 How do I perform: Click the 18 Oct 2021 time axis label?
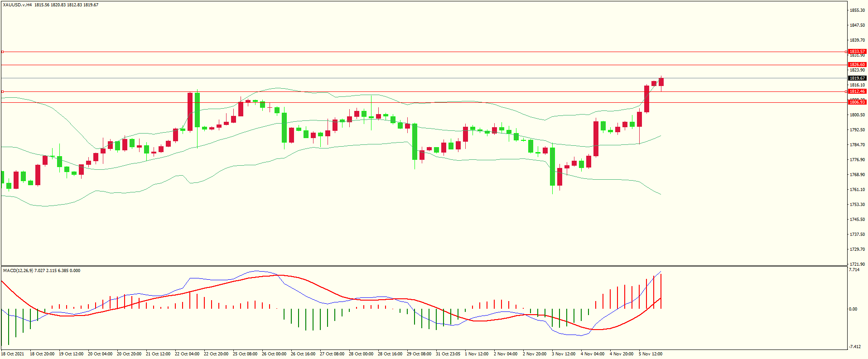pyautogui.click(x=13, y=354)
